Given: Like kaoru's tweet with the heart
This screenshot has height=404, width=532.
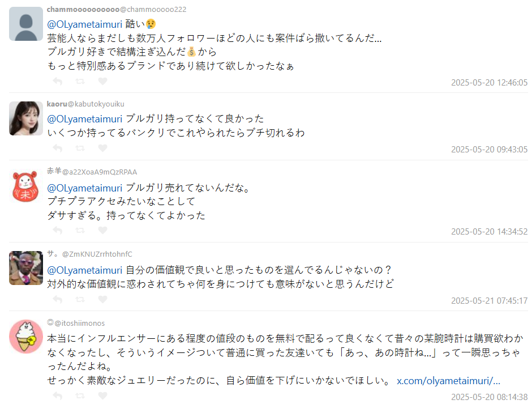Looking at the screenshot, I should (x=102, y=148).
